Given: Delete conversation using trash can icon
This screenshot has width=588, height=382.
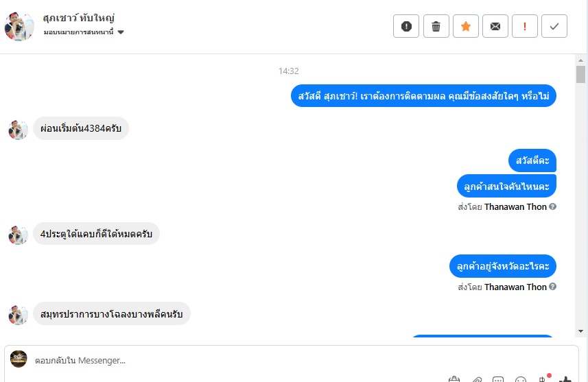Looking at the screenshot, I should pos(436,26).
